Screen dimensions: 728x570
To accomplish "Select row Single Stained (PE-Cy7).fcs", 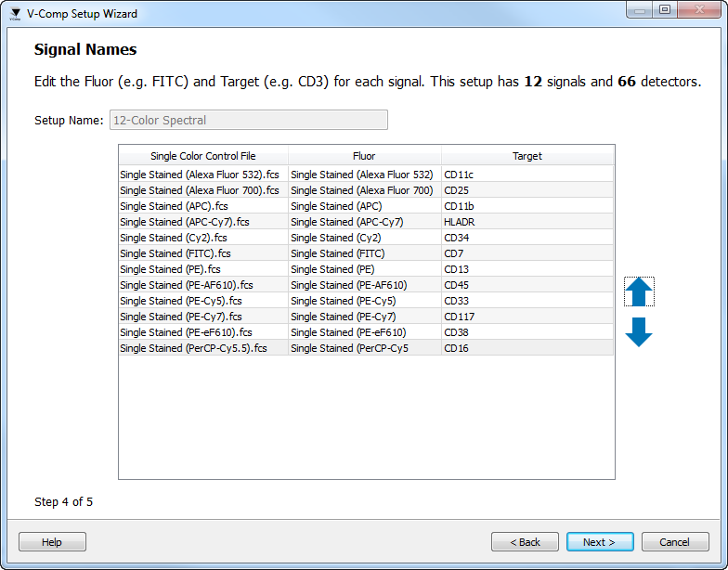I will 202,317.
